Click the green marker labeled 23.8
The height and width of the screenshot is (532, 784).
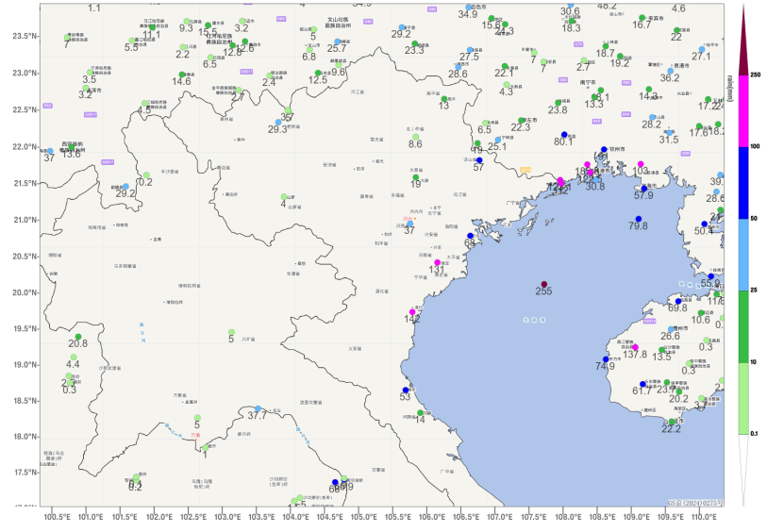click(559, 103)
